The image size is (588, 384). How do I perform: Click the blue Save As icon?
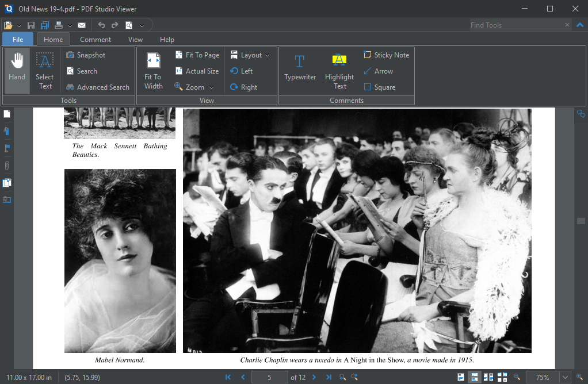tap(45, 25)
